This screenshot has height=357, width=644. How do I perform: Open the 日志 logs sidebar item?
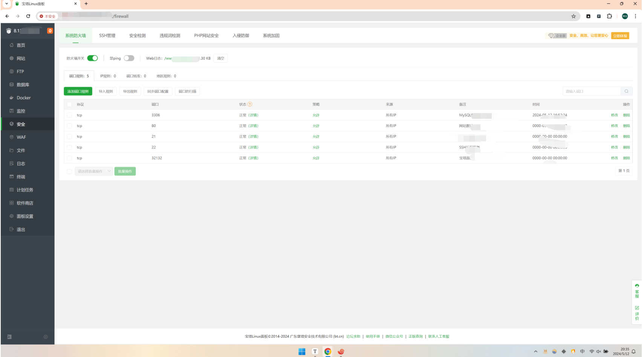tap(28, 164)
